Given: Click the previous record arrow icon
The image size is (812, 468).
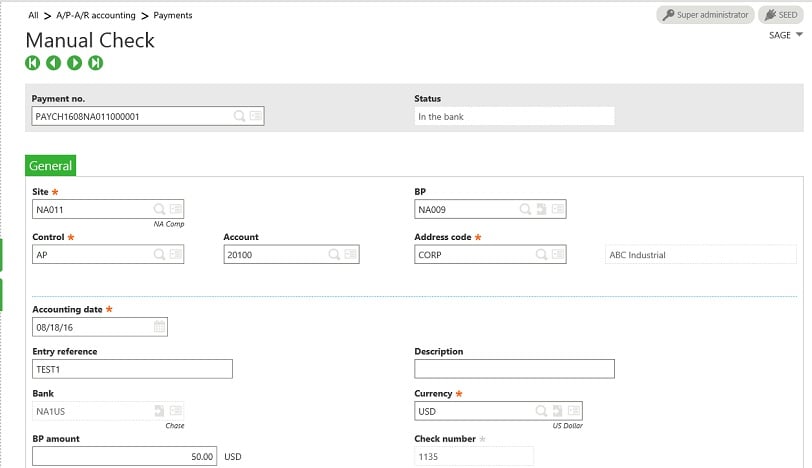Looking at the screenshot, I should (x=54, y=63).
